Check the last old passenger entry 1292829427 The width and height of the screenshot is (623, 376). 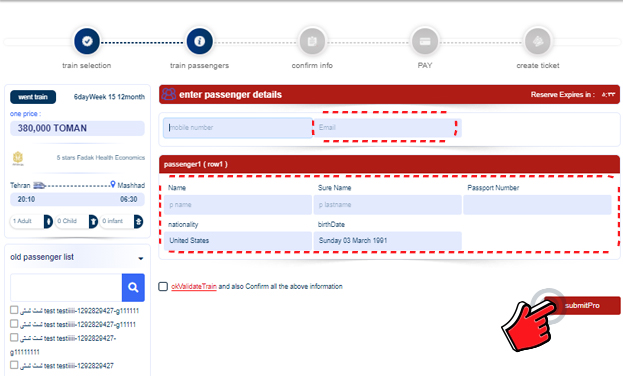14,365
